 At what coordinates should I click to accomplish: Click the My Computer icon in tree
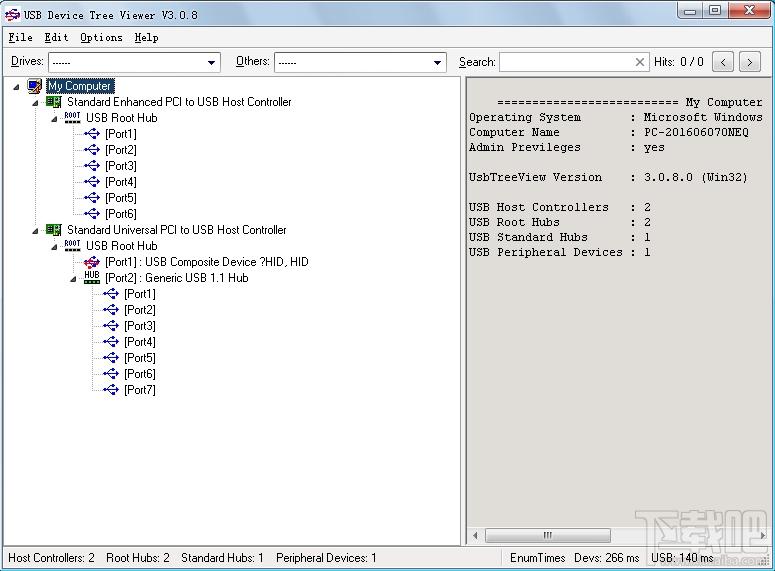34,86
